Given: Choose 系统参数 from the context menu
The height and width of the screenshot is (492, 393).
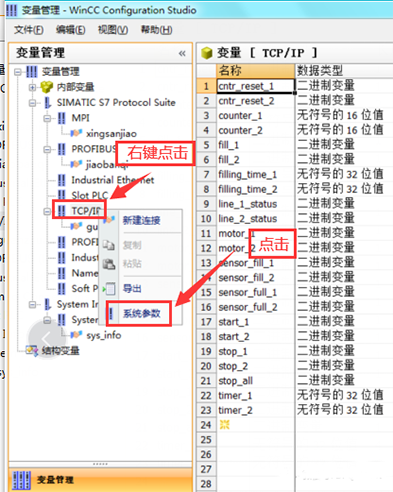Looking at the screenshot, I should [x=141, y=313].
